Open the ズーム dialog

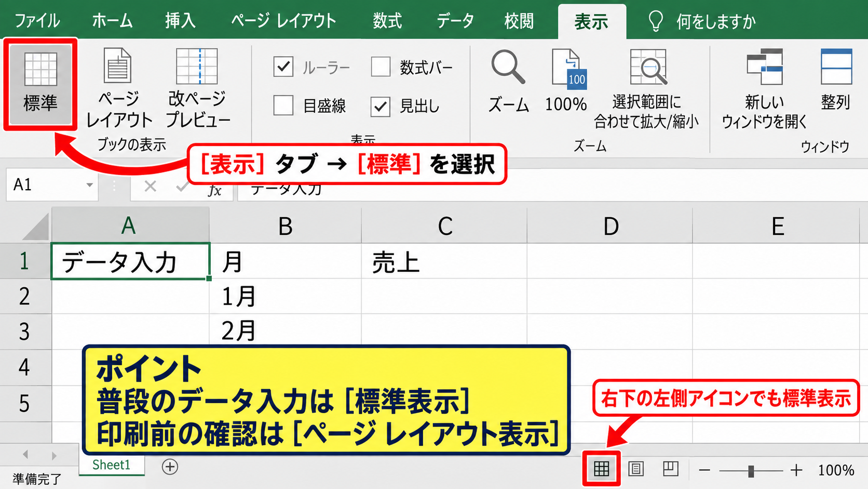click(x=508, y=81)
